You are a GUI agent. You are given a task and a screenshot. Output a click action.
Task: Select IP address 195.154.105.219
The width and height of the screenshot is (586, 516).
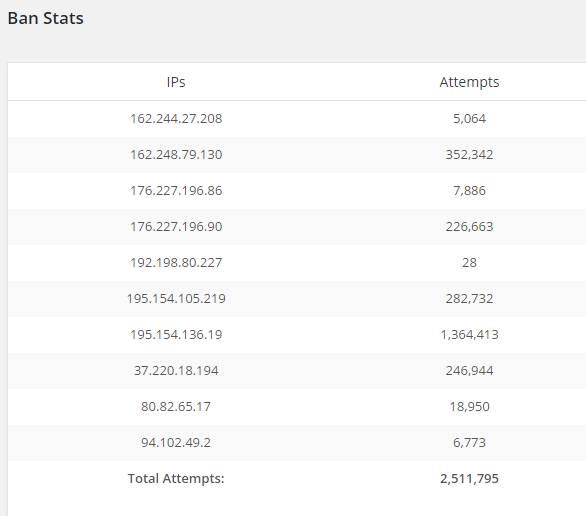tap(176, 299)
